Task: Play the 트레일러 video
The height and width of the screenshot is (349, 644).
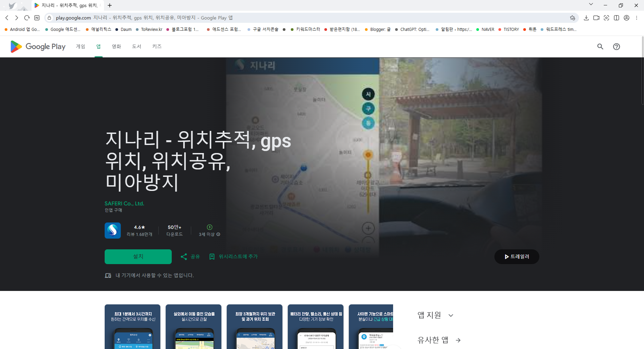Action: point(517,256)
